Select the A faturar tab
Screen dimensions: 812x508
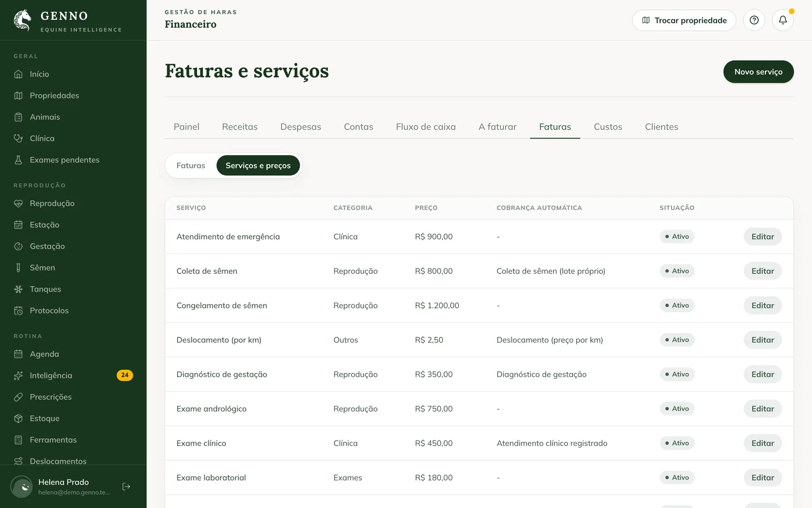pyautogui.click(x=497, y=127)
